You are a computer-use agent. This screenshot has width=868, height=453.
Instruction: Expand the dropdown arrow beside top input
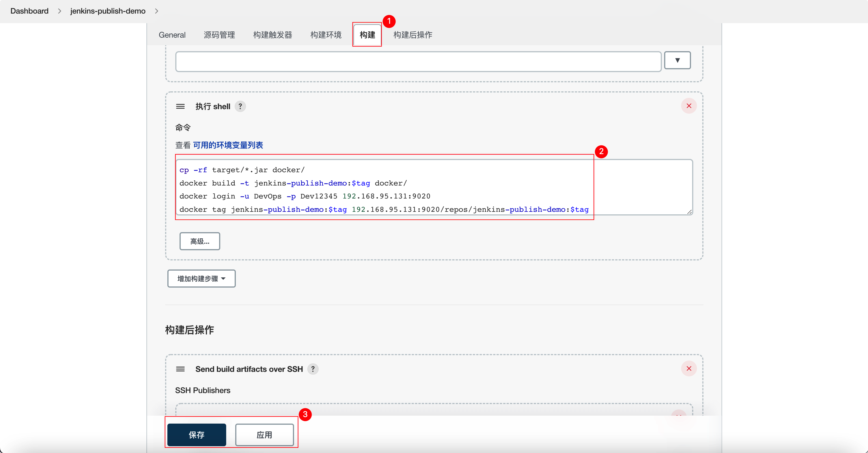point(677,60)
